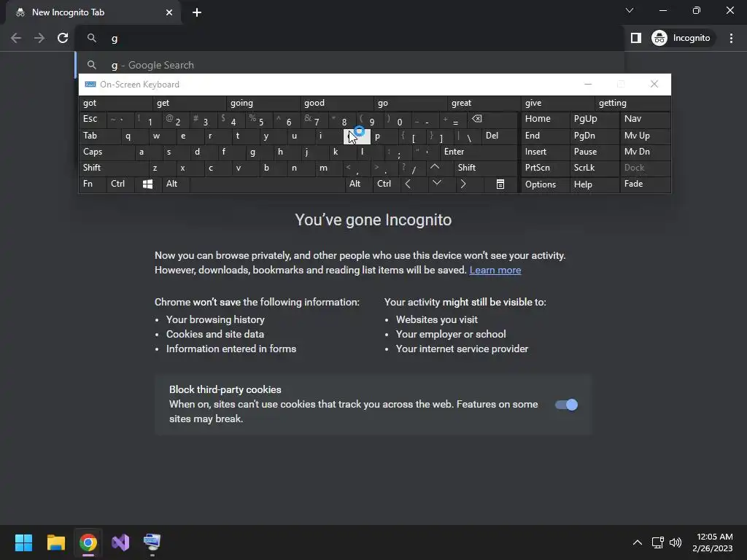The image size is (747, 560).
Task: Choose the 'getting' word prediction
Action: pos(632,103)
